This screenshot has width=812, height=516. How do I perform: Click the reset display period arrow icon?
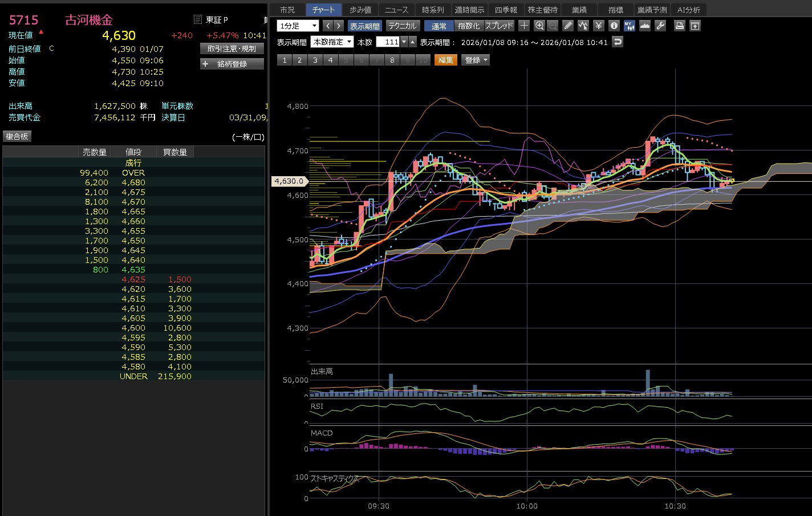(618, 42)
